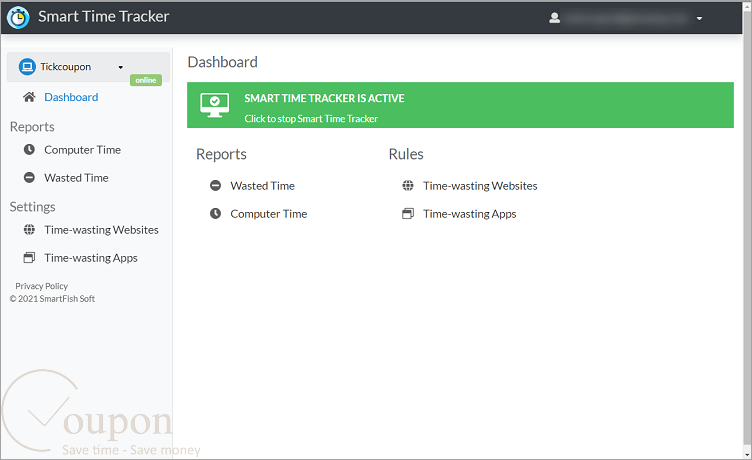
Task: Open Time-wasting Websites under Rules
Action: [x=480, y=186]
